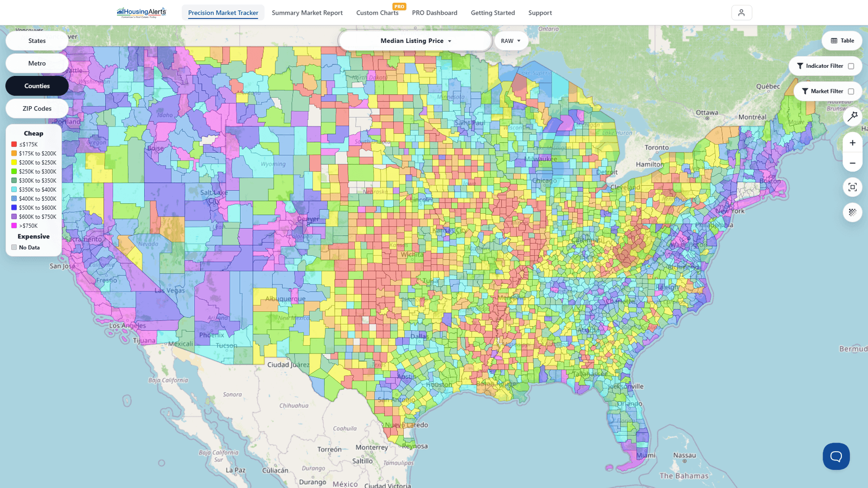Click the $300K to $350K teal swatch
This screenshot has width=868, height=488.
tap(14, 181)
